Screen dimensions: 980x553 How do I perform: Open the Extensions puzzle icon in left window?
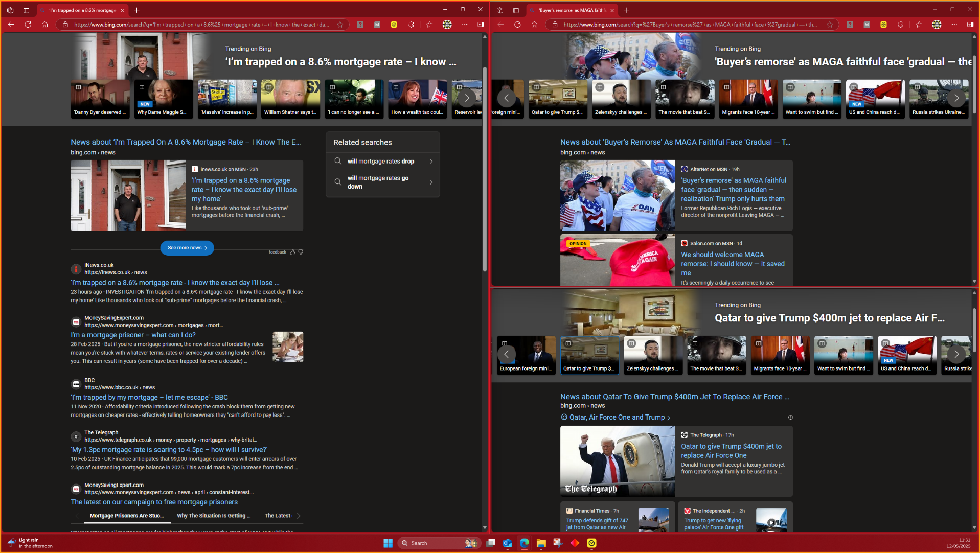click(x=411, y=25)
